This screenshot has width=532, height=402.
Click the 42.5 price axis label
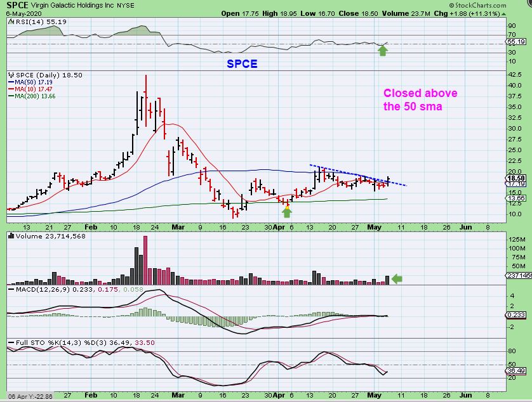pos(515,75)
